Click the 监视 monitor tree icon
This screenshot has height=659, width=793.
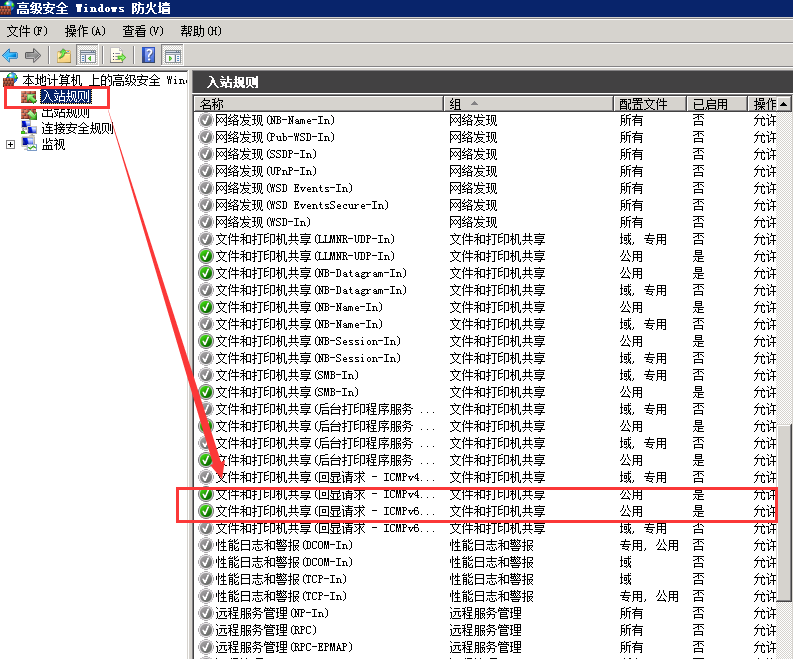29,145
